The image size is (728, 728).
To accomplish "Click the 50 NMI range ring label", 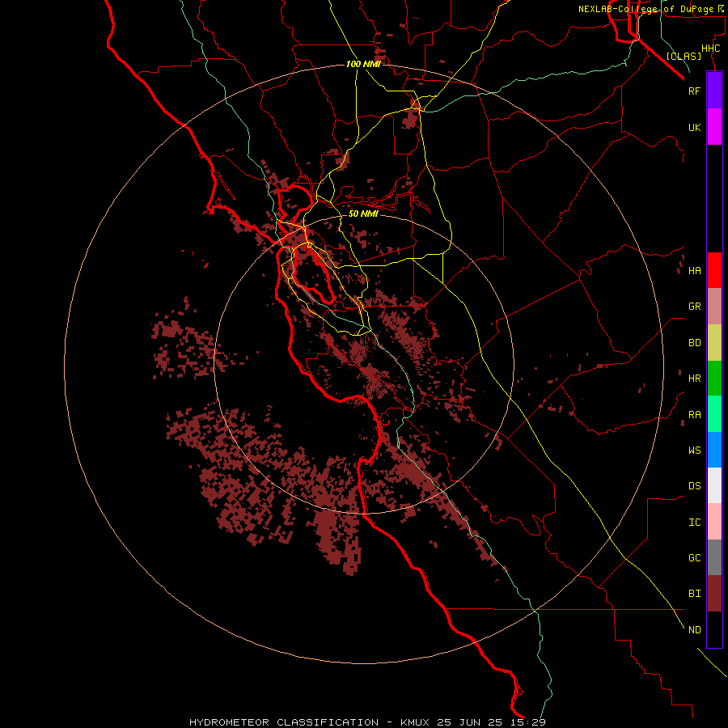I will point(363,214).
